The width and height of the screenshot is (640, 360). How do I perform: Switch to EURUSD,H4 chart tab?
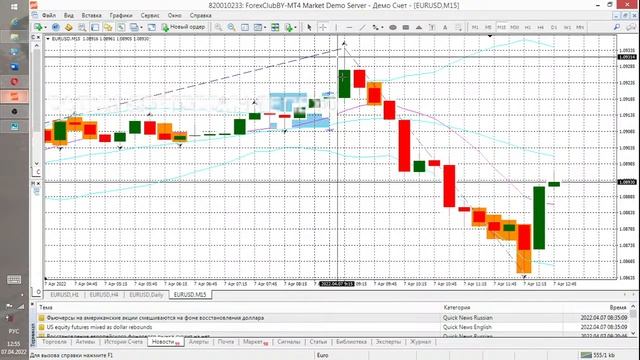104,295
